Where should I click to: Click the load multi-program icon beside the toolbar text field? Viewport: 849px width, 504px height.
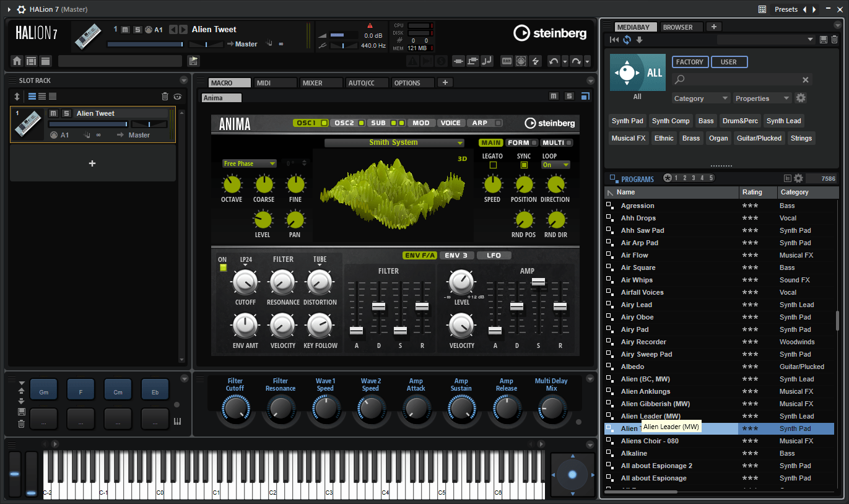coord(194,61)
